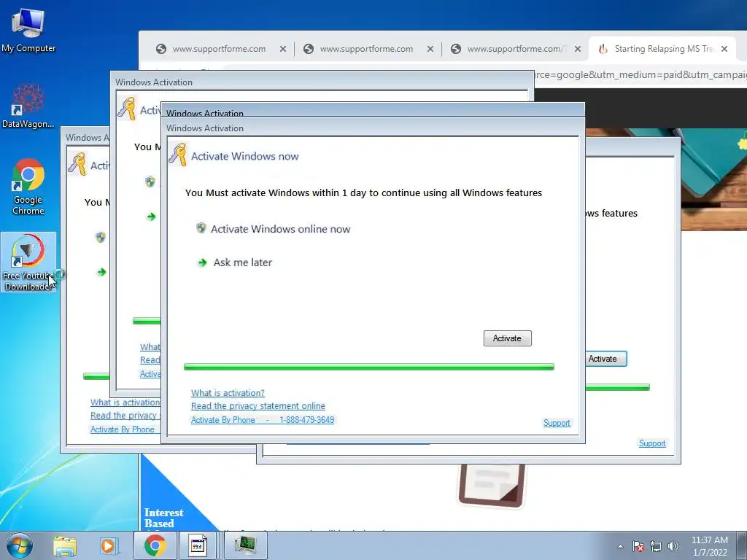
Task: Choose Ask me later option
Action: [x=242, y=262]
